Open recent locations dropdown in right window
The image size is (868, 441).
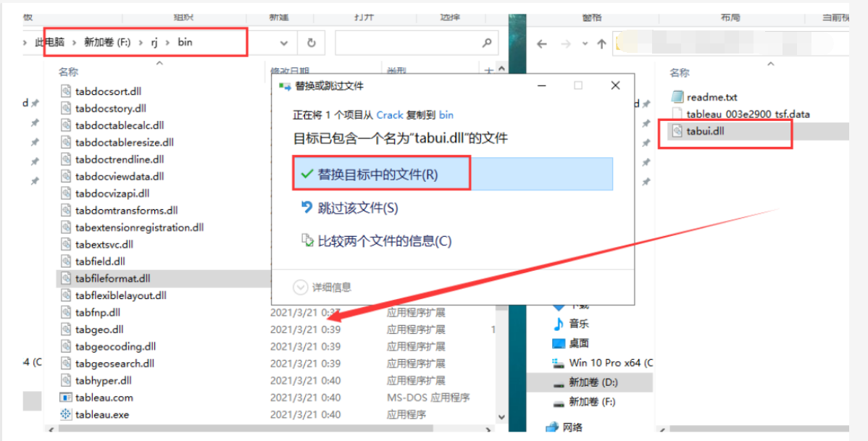[x=585, y=44]
